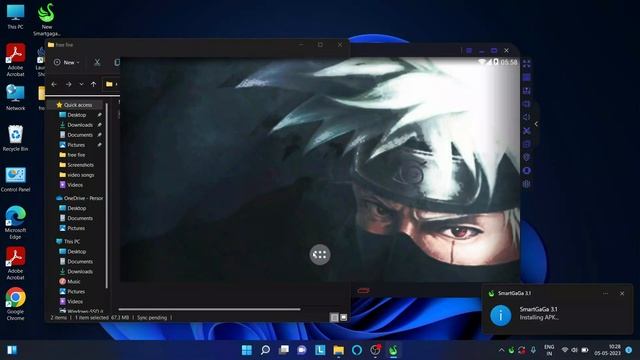This screenshot has width=640, height=360.
Task: Click the File Explorer horizontal scrollbar
Action: 209,309
